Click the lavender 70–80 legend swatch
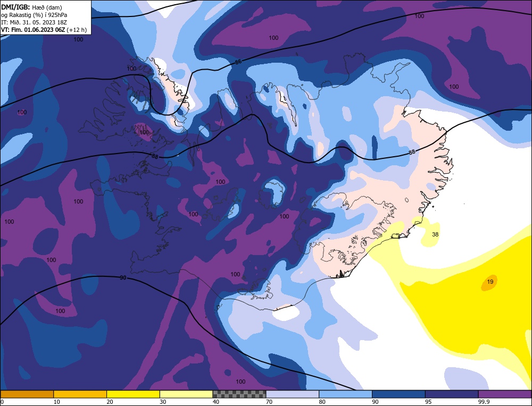 (x=293, y=394)
